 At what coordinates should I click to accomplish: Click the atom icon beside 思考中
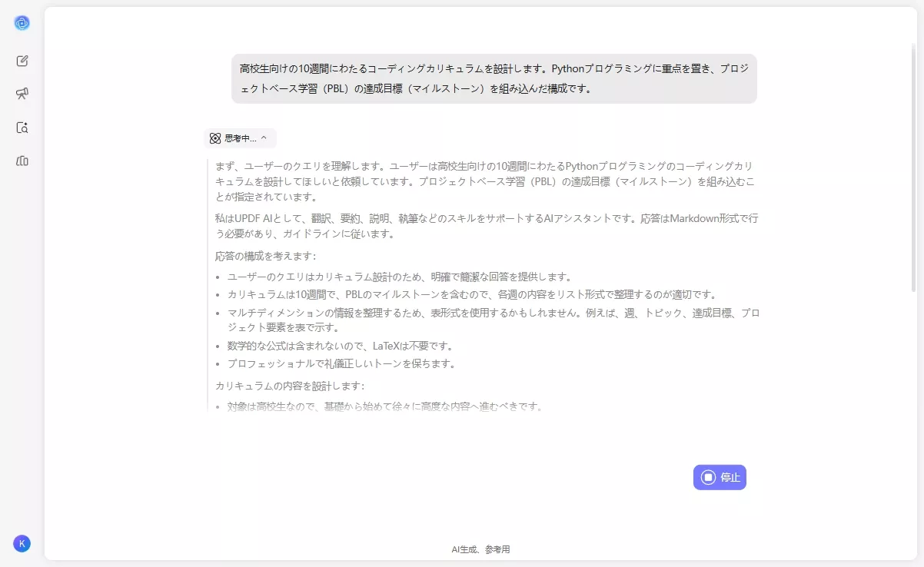point(214,138)
